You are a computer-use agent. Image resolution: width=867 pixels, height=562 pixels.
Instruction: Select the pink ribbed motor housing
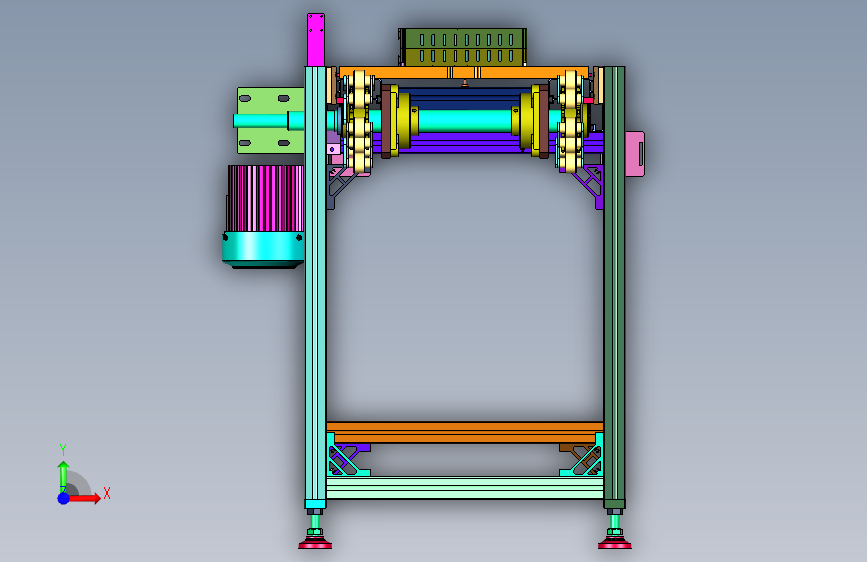pyautogui.click(x=266, y=198)
